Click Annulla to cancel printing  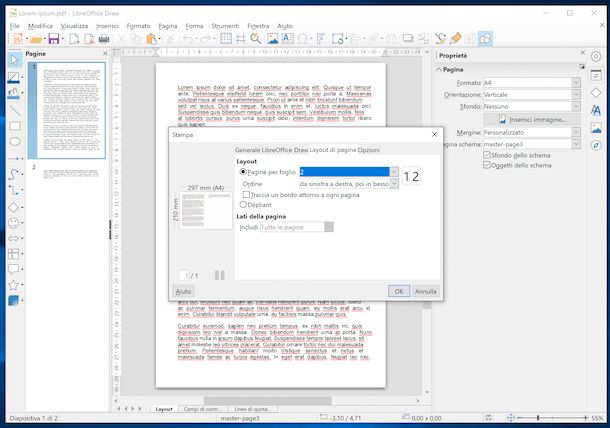[426, 291]
